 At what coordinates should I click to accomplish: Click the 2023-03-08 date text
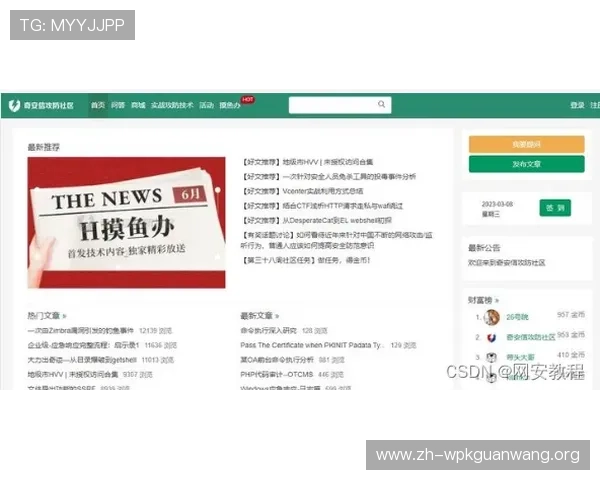(x=497, y=204)
